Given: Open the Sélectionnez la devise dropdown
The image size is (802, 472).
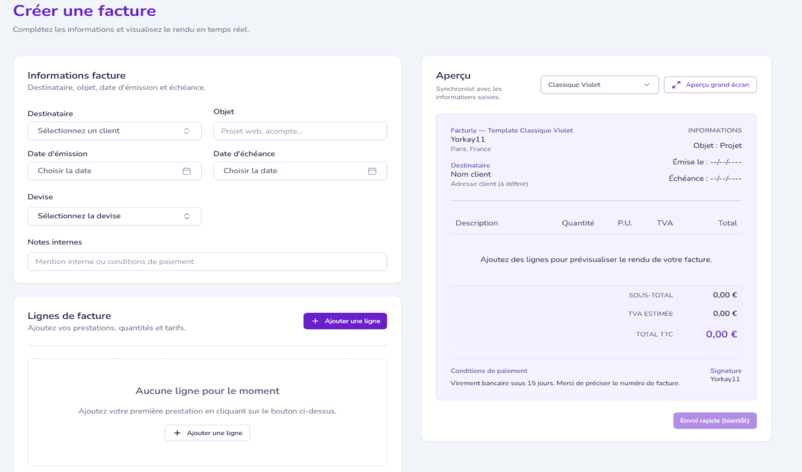Looking at the screenshot, I should tap(114, 216).
